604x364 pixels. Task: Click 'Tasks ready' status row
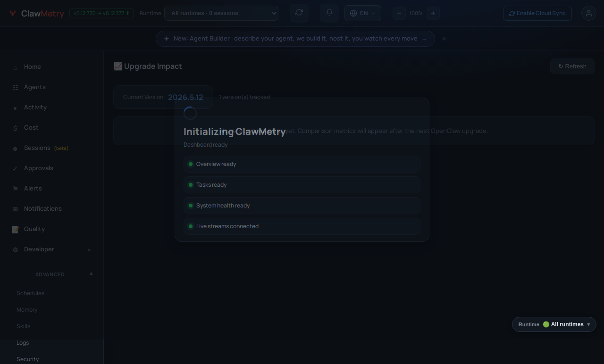pos(302,185)
